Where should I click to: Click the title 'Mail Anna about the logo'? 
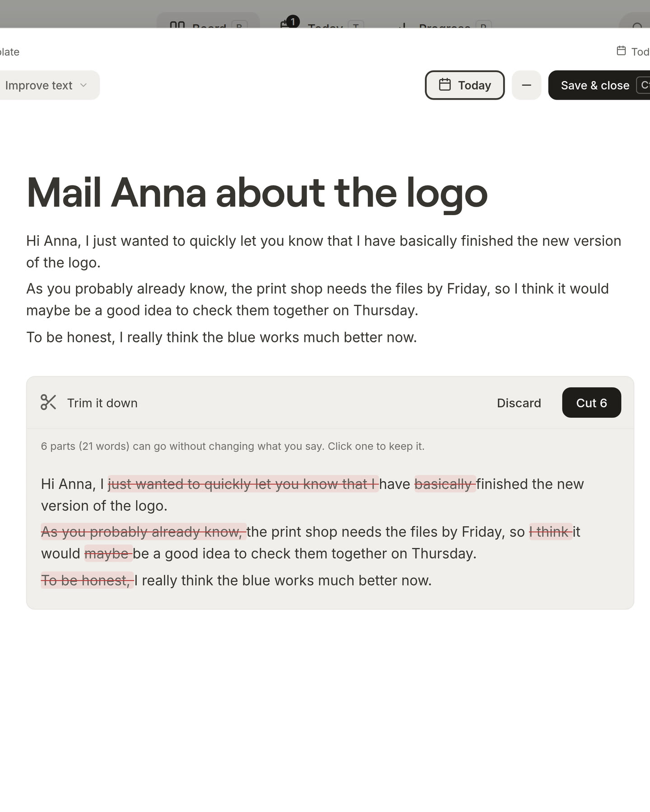[x=257, y=193]
